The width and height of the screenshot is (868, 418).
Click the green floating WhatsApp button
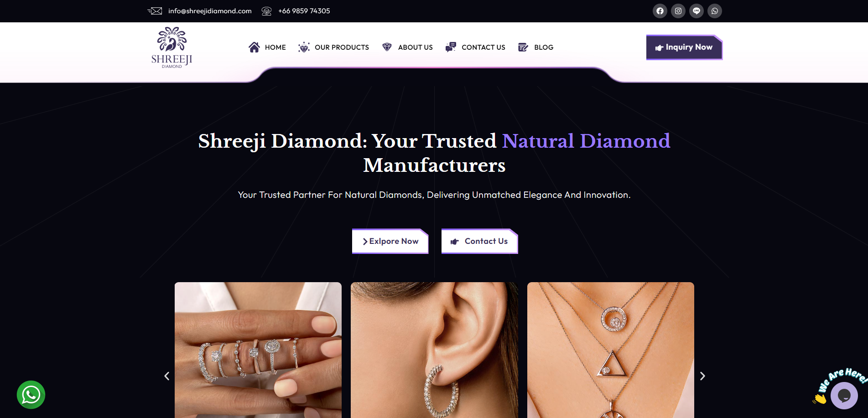pos(31,395)
